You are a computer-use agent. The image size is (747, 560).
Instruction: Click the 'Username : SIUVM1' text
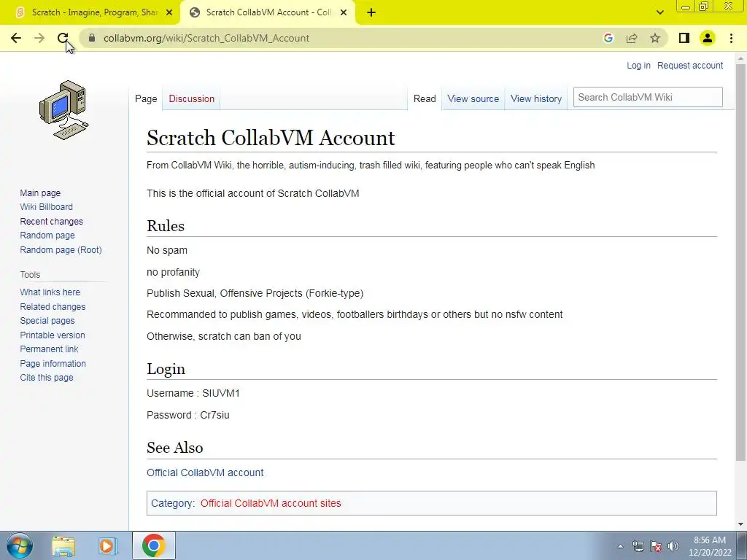pyautogui.click(x=193, y=393)
